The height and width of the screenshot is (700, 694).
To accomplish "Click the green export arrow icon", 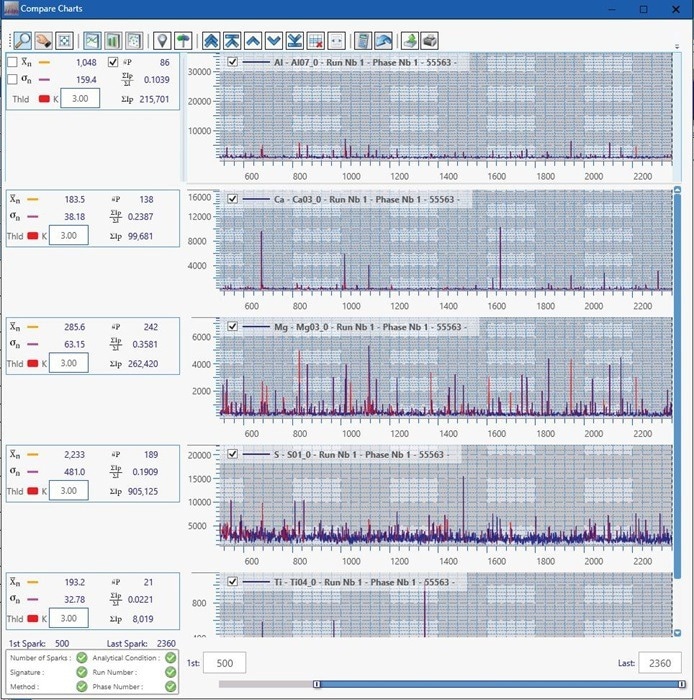I will tap(409, 41).
